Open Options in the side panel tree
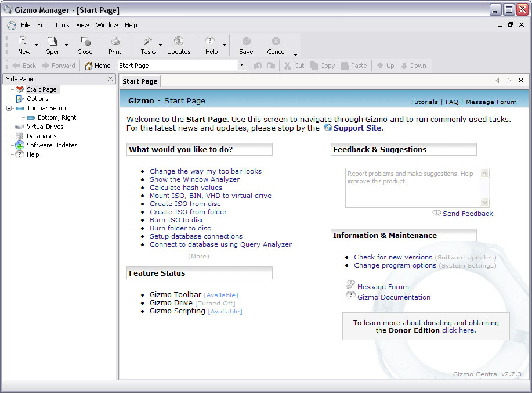The image size is (532, 393). (x=37, y=99)
